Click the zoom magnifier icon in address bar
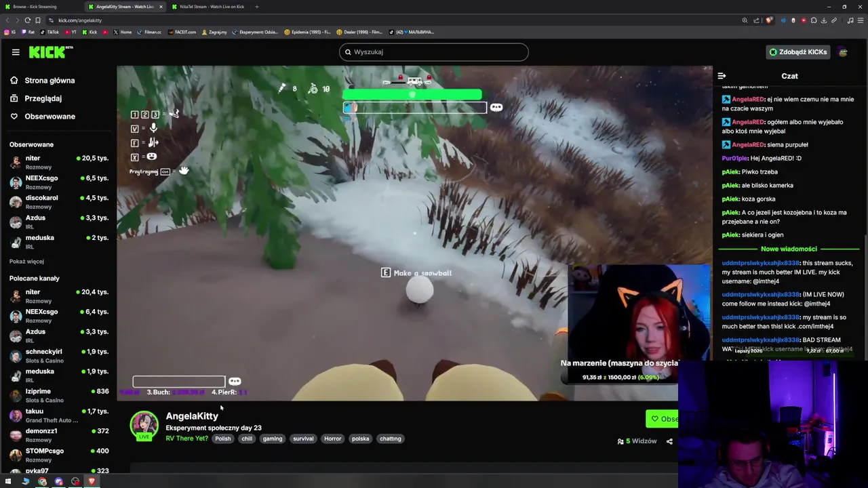The height and width of the screenshot is (488, 868). click(x=745, y=20)
